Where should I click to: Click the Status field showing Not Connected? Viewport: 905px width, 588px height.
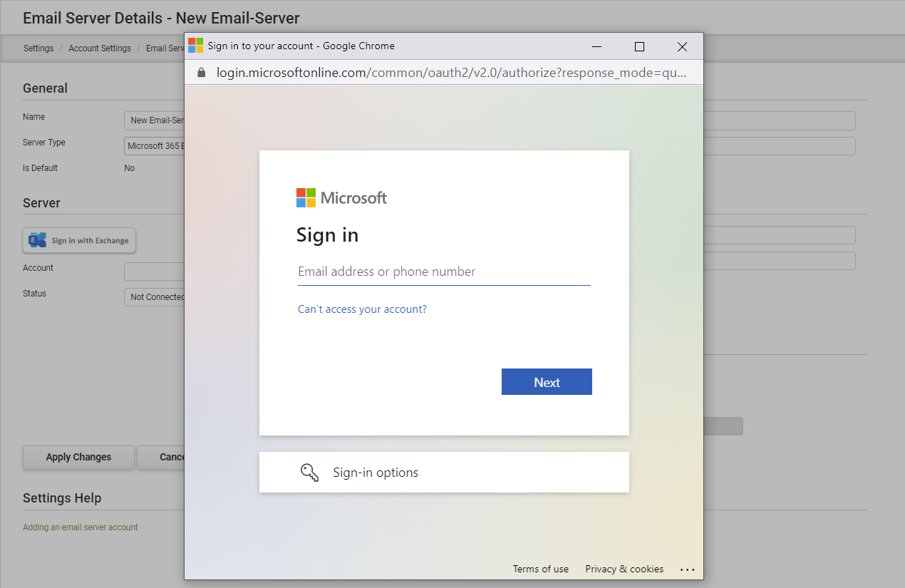click(x=155, y=297)
